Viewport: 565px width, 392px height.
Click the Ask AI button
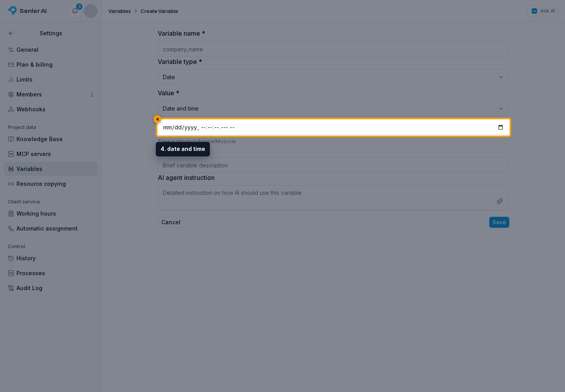coord(543,11)
